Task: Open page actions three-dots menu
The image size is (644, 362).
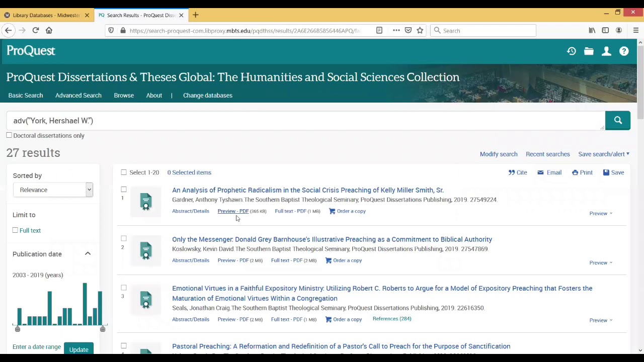Action: pos(396,31)
